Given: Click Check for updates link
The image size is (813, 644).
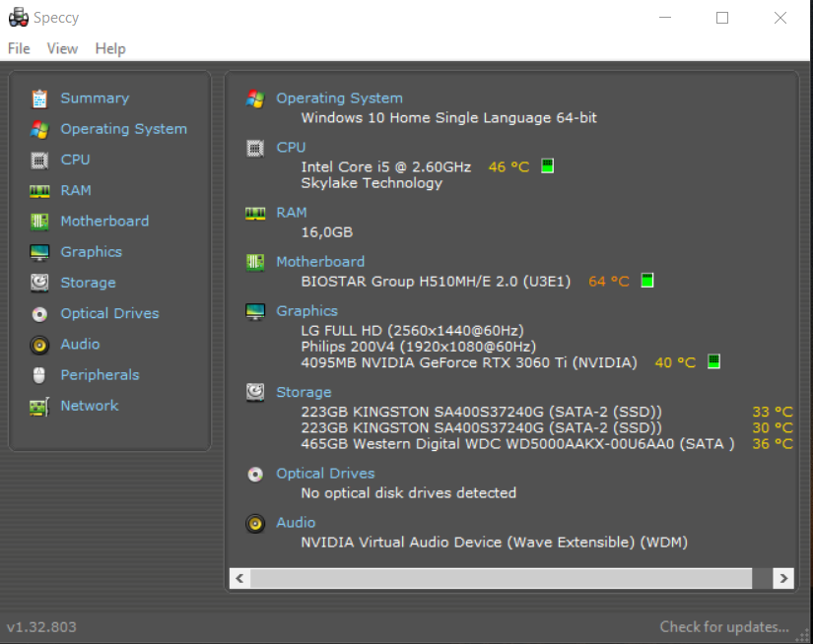Looking at the screenshot, I should 724,627.
